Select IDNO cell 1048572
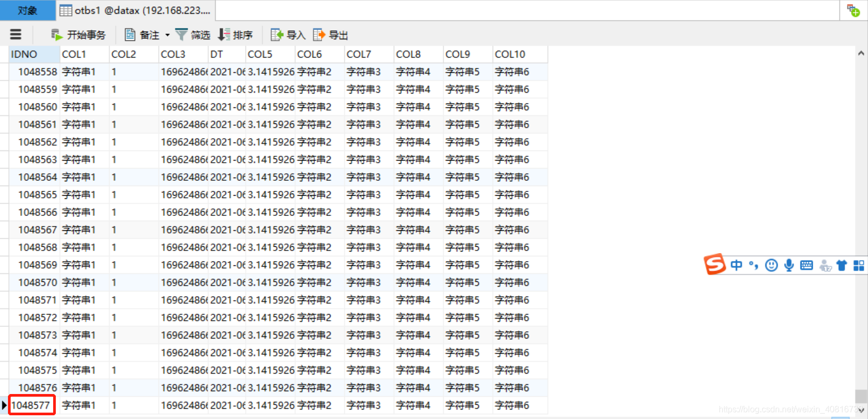This screenshot has height=419, width=868. click(34, 317)
